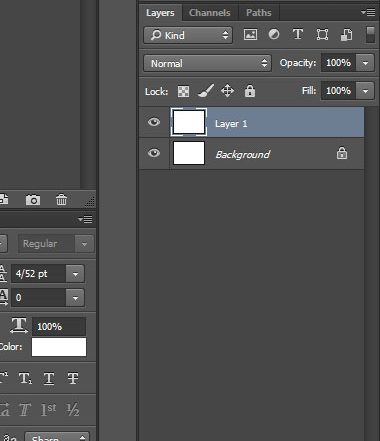The height and width of the screenshot is (441, 380).
Task: Open Fill slider dropdown arrow
Action: point(366,91)
